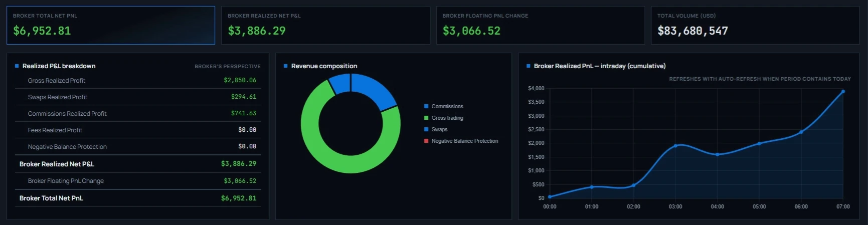Click the $4,000 y-axis label
Image resolution: width=868 pixels, height=225 pixels.
(x=536, y=88)
